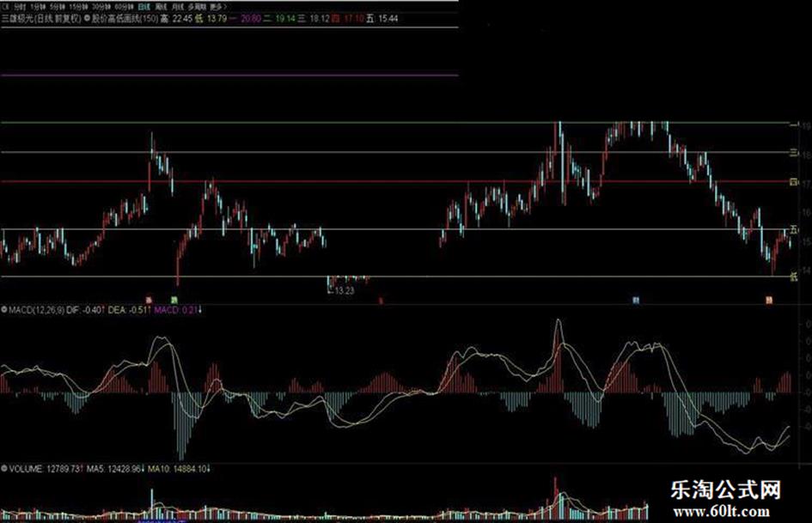Image resolution: width=812 pixels, height=523 pixels.
Task: Click the 13.23 low price label
Action: click(345, 290)
